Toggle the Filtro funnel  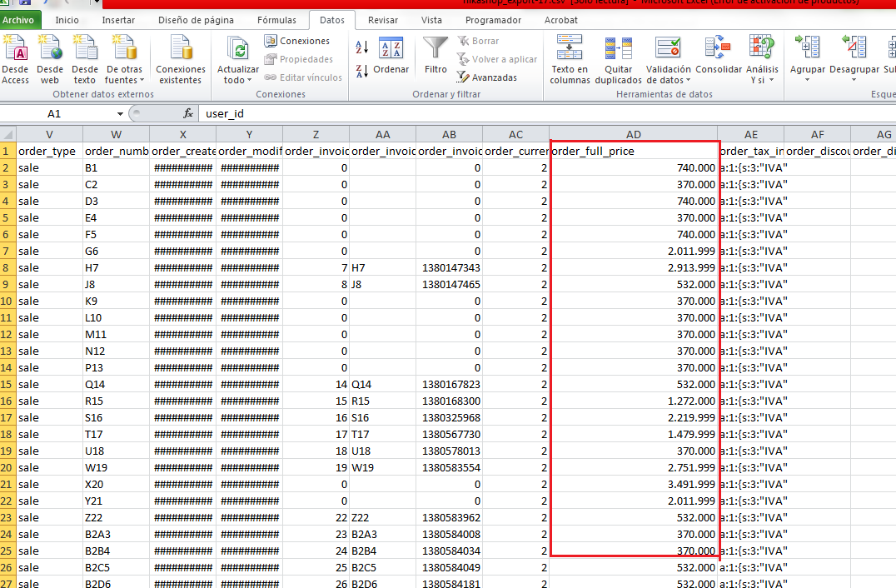[436, 56]
